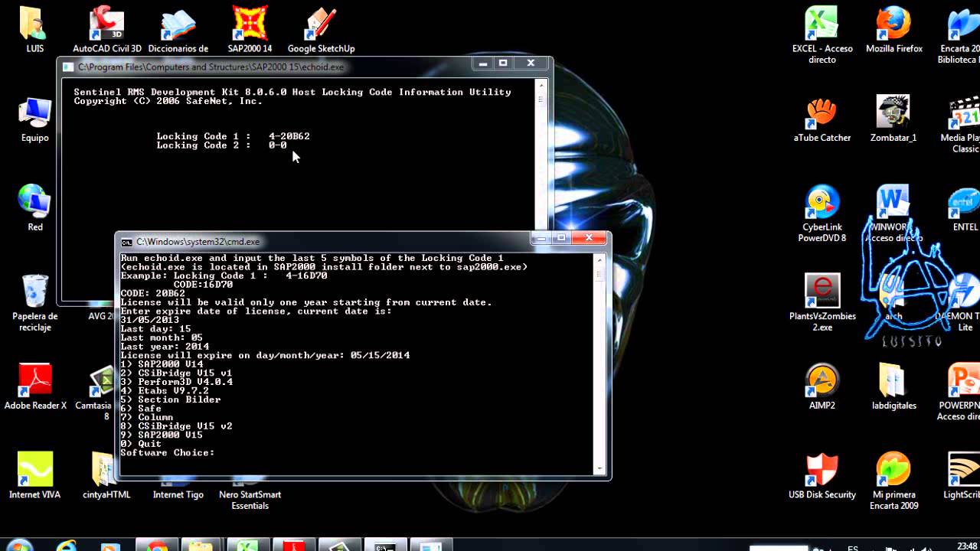The height and width of the screenshot is (551, 980).
Task: Select the aTube Catcher shortcut
Action: [822, 119]
